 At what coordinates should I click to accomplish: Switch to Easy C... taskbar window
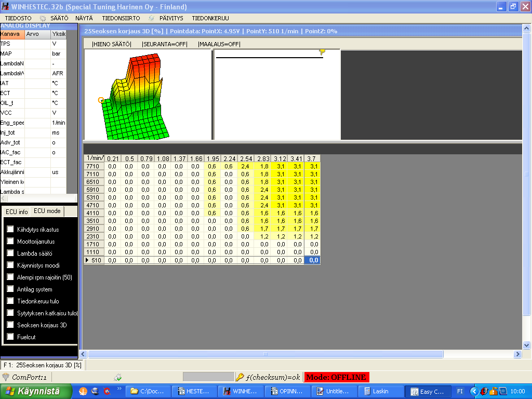tap(427, 391)
